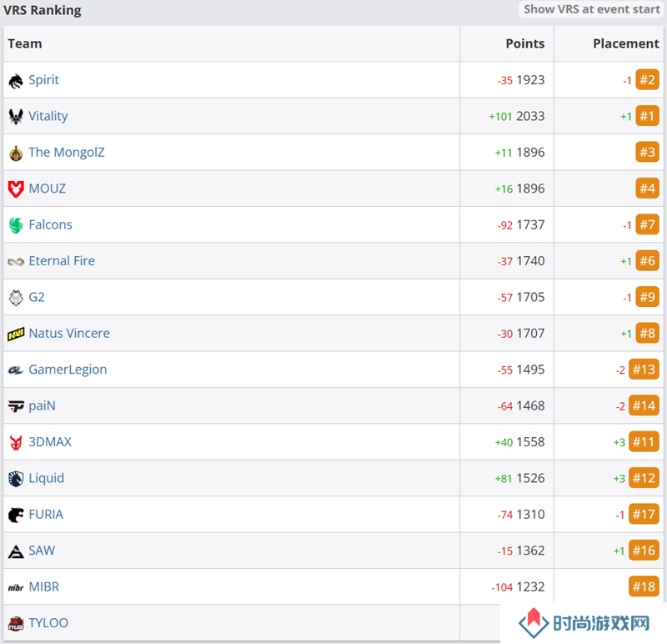Click the 3DMAX red logo icon
Viewport: 667px width, 644px height.
coord(16,443)
